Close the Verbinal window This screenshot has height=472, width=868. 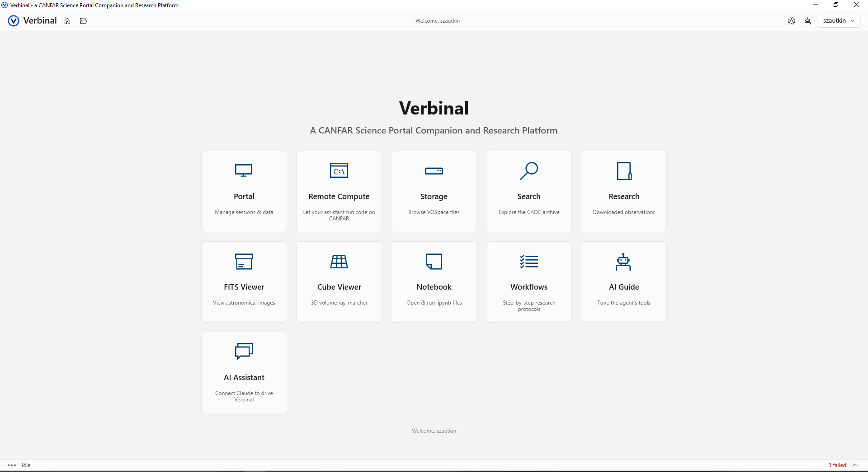tap(857, 5)
